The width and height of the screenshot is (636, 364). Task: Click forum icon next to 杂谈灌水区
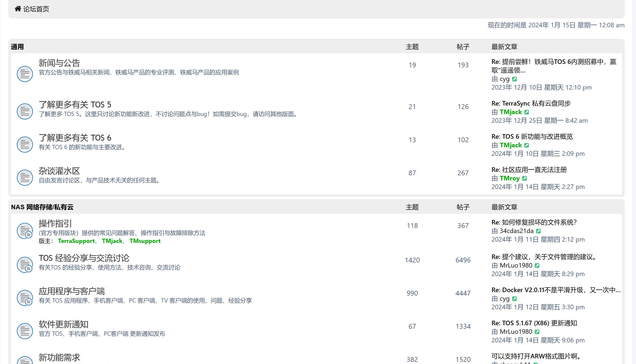coord(25,177)
